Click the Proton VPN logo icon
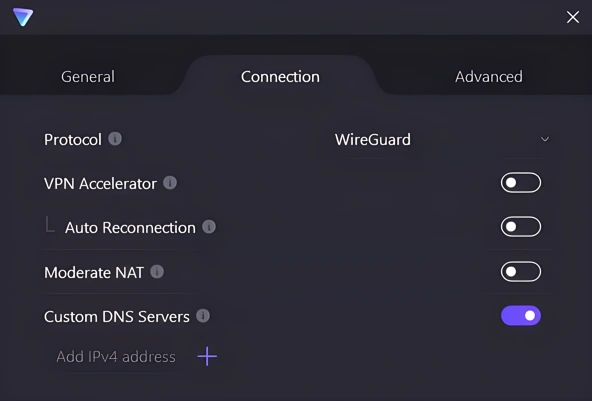The width and height of the screenshot is (592, 401). click(x=23, y=17)
